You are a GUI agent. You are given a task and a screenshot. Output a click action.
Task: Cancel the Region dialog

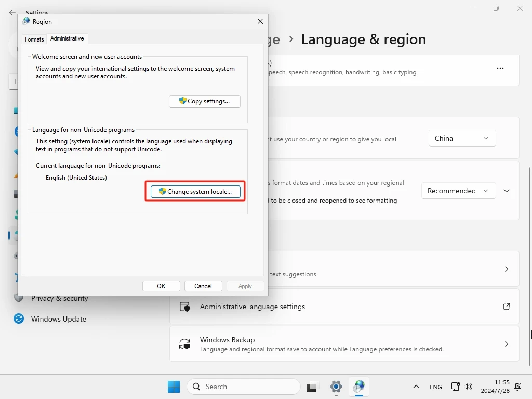pyautogui.click(x=203, y=286)
